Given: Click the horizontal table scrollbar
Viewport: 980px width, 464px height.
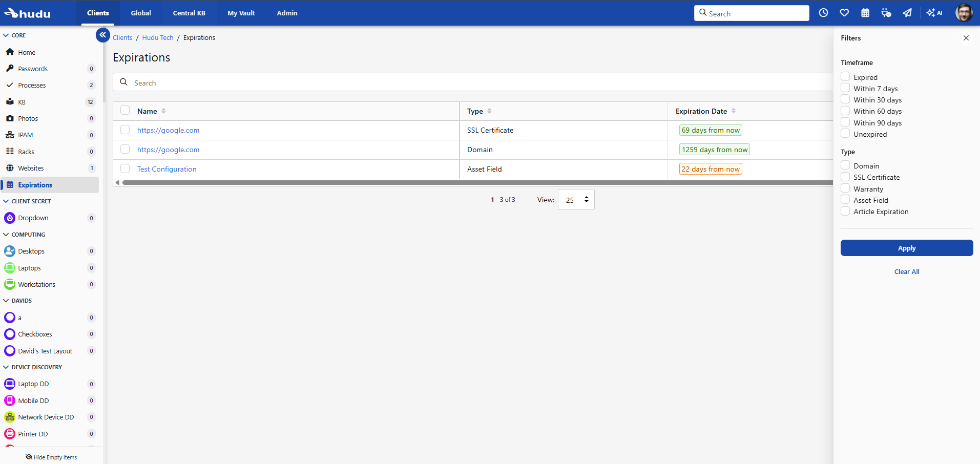Looking at the screenshot, I should pos(477,182).
